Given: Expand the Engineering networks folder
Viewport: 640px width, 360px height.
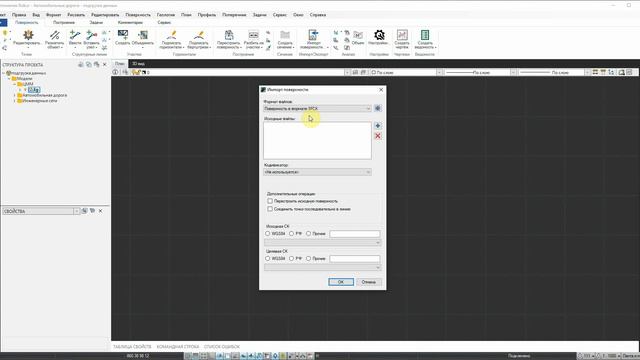Looking at the screenshot, I should point(15,100).
